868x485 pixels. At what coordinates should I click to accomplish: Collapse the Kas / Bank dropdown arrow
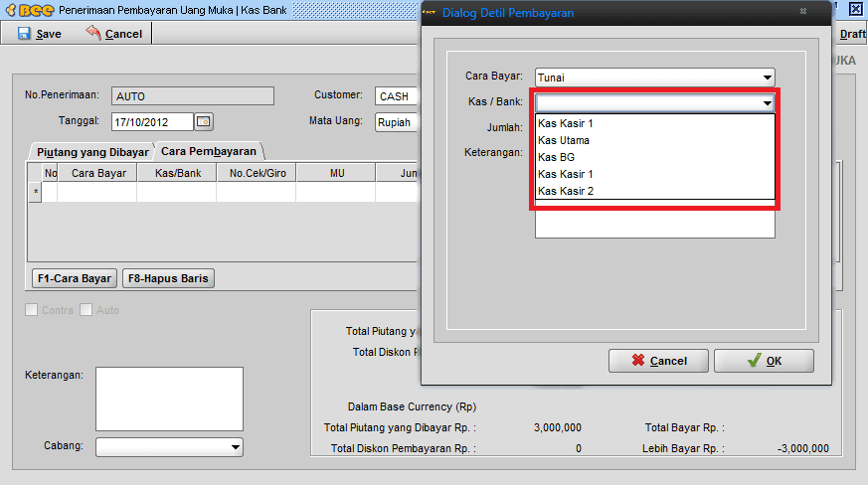click(x=767, y=103)
